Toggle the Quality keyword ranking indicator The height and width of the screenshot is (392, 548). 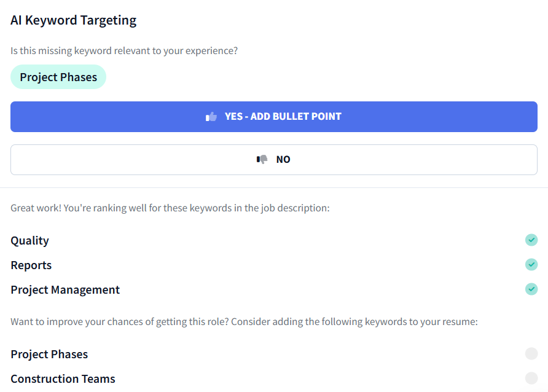[x=531, y=240]
